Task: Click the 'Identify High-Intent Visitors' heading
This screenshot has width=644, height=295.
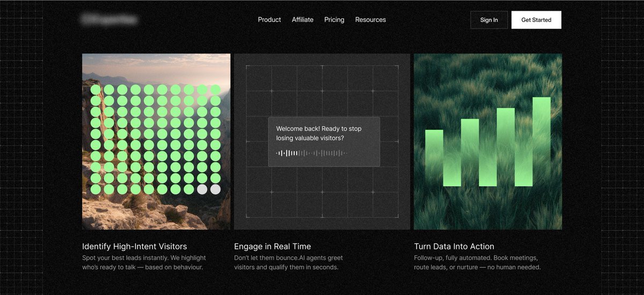Action: [x=134, y=247]
